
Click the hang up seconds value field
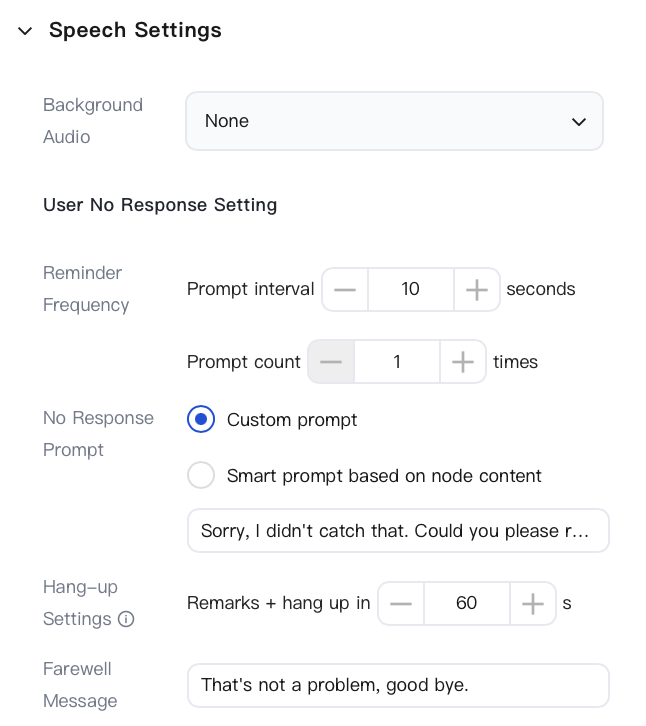467,603
